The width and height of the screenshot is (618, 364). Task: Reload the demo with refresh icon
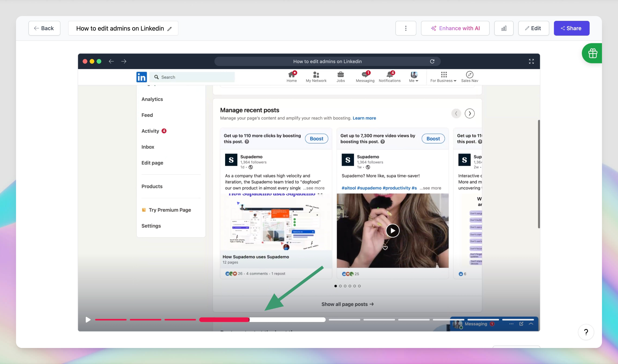pos(432,61)
